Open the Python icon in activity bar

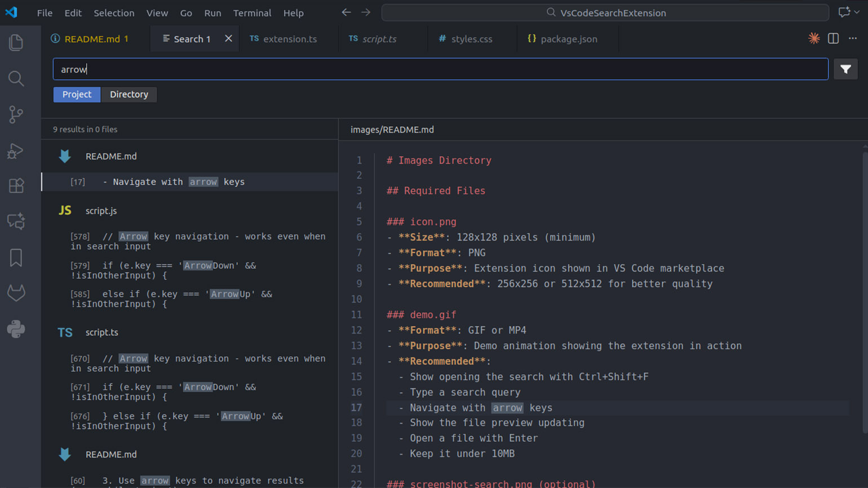[16, 329]
